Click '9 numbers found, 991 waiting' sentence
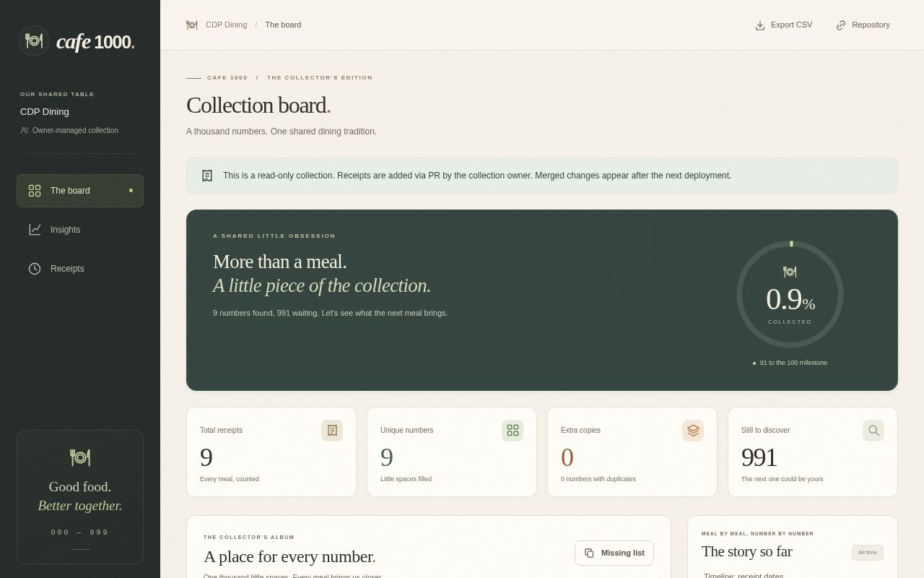 (331, 314)
